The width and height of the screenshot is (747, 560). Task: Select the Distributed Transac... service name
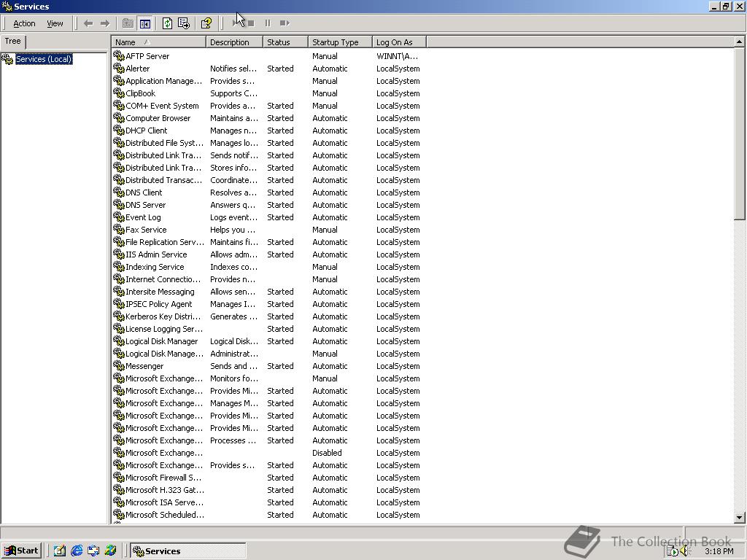tap(164, 180)
